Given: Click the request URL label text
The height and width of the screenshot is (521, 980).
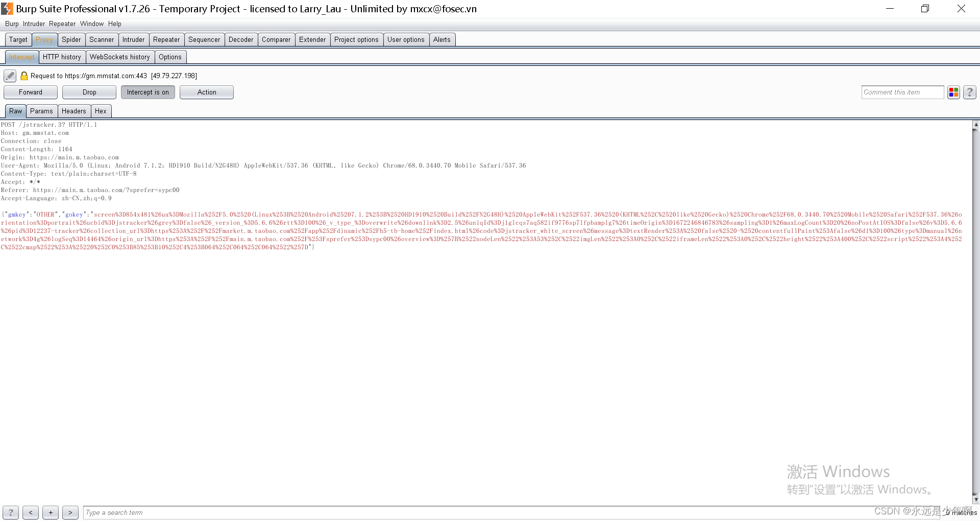Looking at the screenshot, I should [114, 76].
